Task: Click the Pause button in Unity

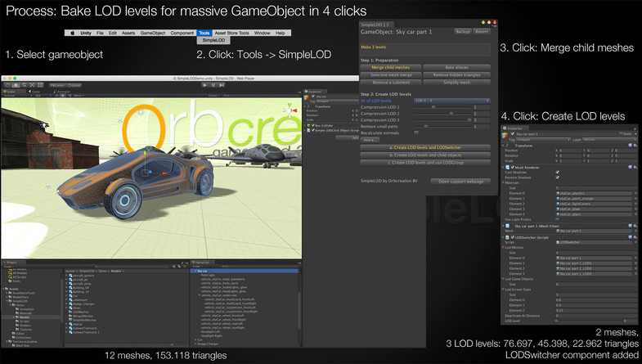Action: click(x=213, y=85)
